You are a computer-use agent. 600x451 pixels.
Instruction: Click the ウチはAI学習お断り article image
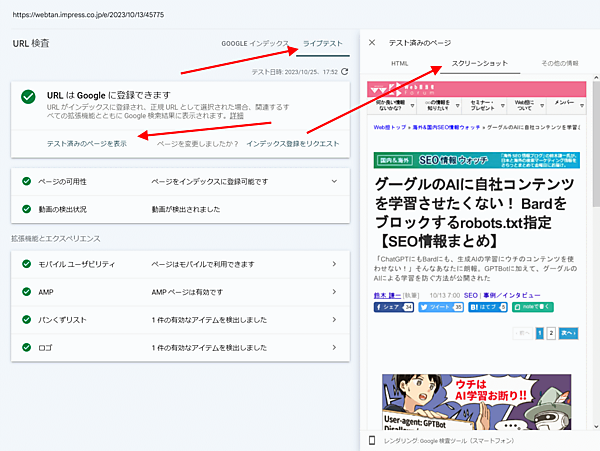point(476,402)
